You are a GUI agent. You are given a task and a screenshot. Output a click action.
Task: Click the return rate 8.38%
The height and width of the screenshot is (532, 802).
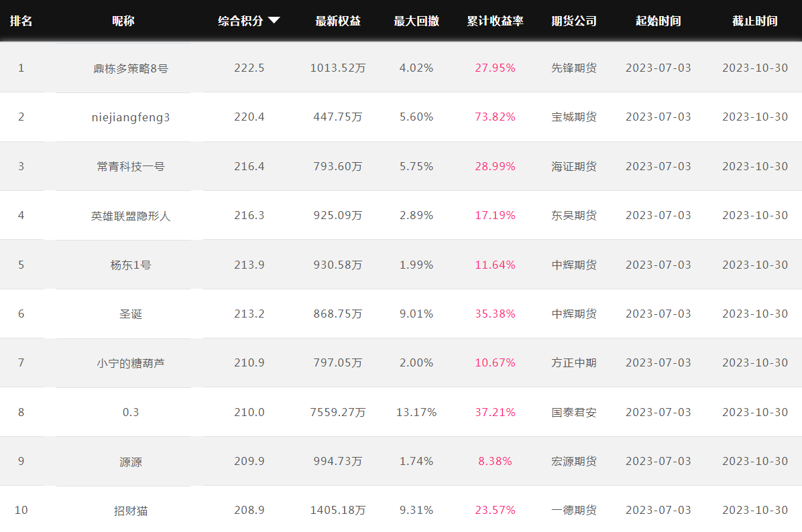click(495, 462)
